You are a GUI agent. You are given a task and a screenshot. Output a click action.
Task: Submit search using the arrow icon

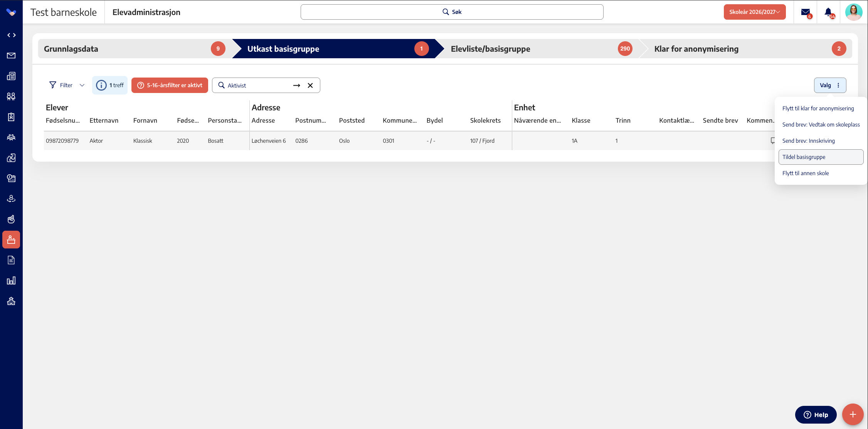click(296, 85)
